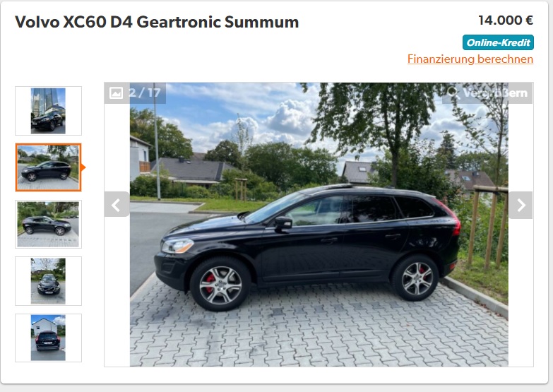Select the fourth thumbnail showing front view
553x392 pixels.
click(48, 281)
